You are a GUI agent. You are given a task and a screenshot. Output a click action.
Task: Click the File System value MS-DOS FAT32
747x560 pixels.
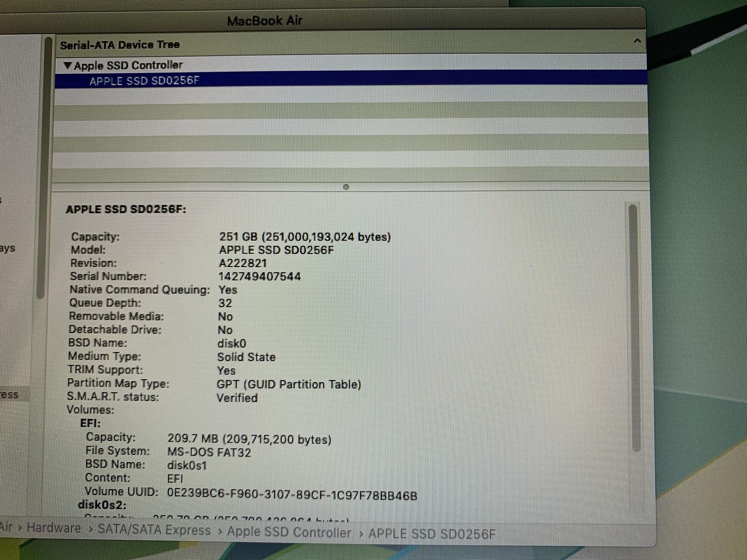click(209, 453)
